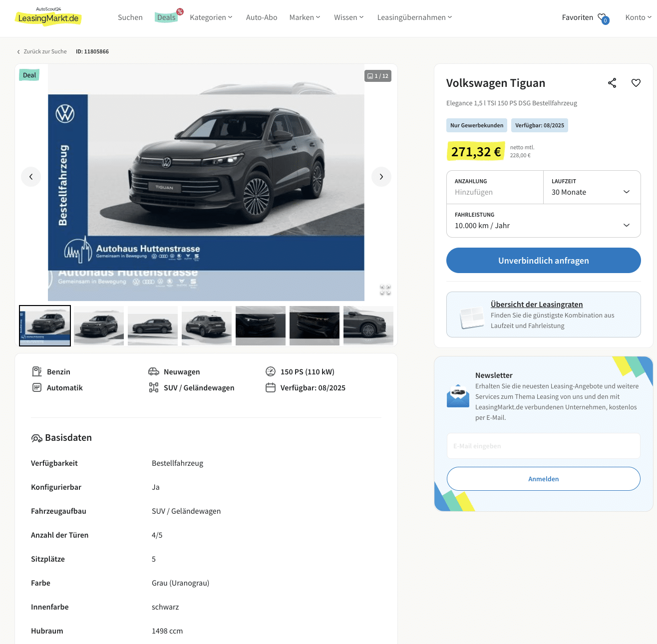Click the 1498 ccm Hubraum value
This screenshot has height=644, width=657.
tap(167, 631)
